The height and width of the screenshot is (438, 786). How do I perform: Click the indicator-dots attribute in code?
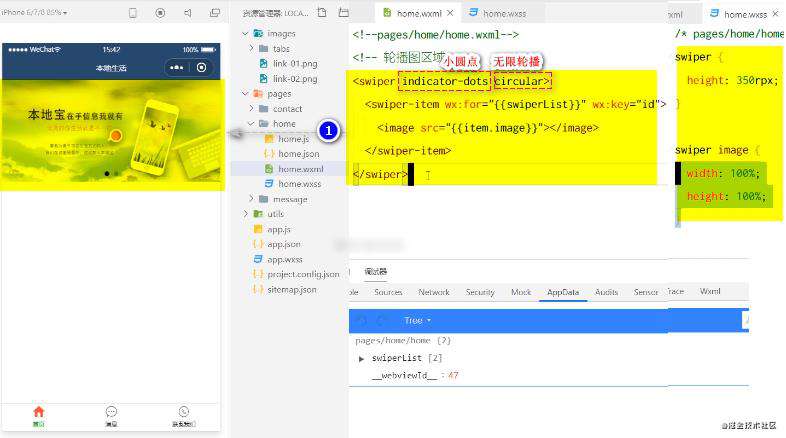click(x=445, y=81)
